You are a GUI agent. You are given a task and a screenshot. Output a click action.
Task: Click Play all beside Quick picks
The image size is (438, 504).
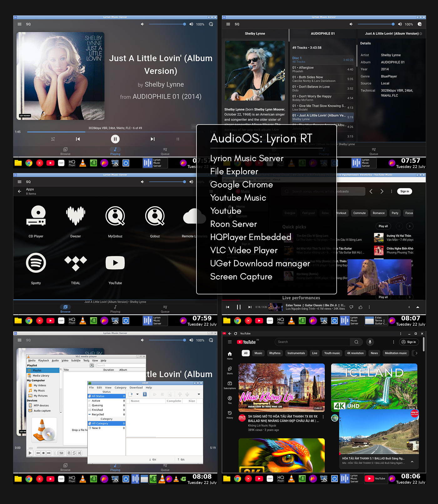click(x=383, y=226)
